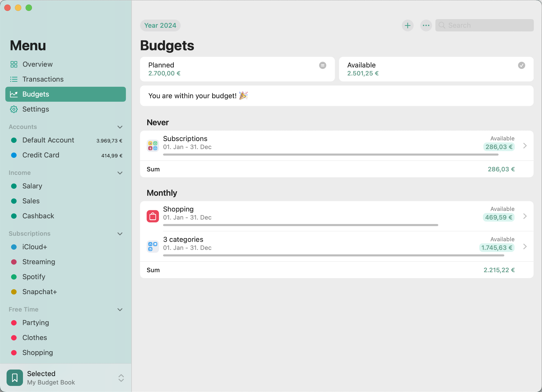Open the budget book selector up-down arrows
Viewport: 542px width, 392px height.
(121, 378)
